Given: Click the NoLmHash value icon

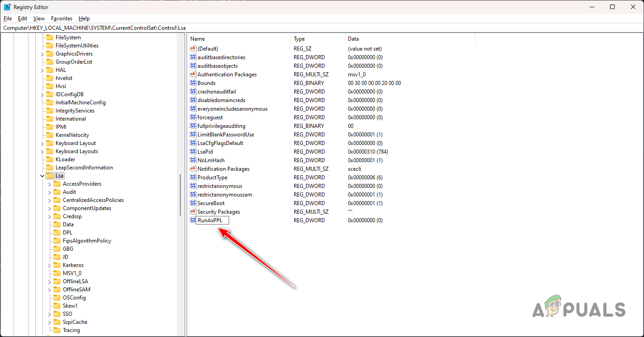Looking at the screenshot, I should (x=193, y=160).
